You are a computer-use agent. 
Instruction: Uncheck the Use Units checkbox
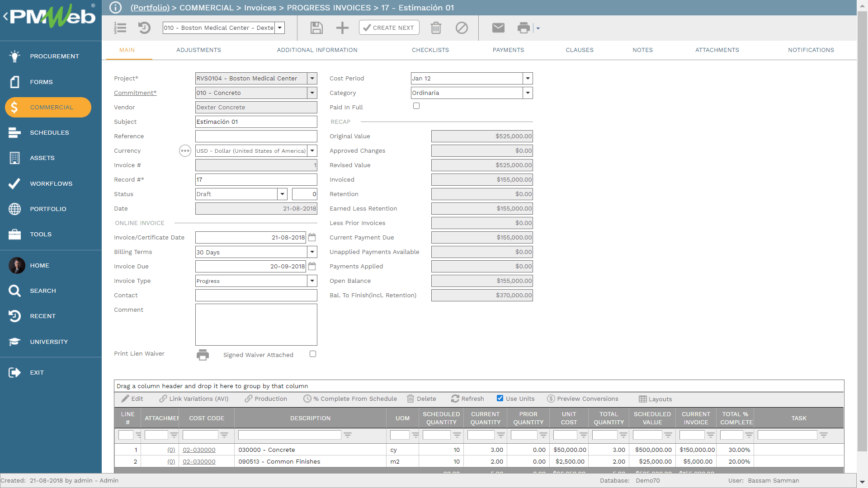click(500, 398)
